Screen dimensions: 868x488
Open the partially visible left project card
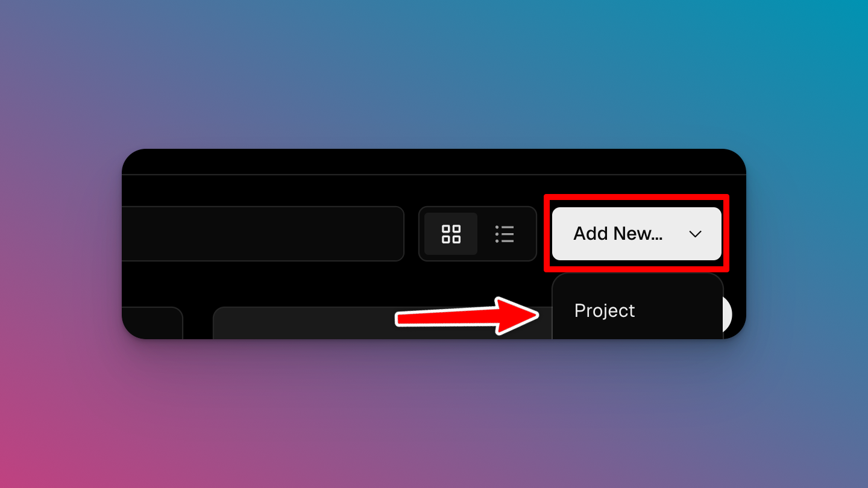pyautogui.click(x=152, y=323)
